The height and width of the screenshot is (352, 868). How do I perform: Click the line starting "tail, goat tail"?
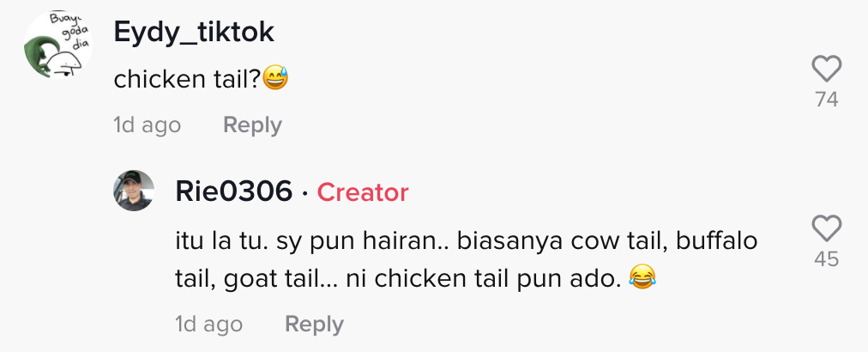(397, 278)
